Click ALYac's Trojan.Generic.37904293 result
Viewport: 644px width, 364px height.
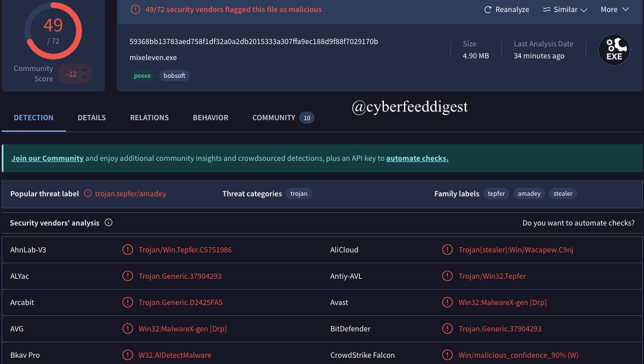(x=180, y=276)
